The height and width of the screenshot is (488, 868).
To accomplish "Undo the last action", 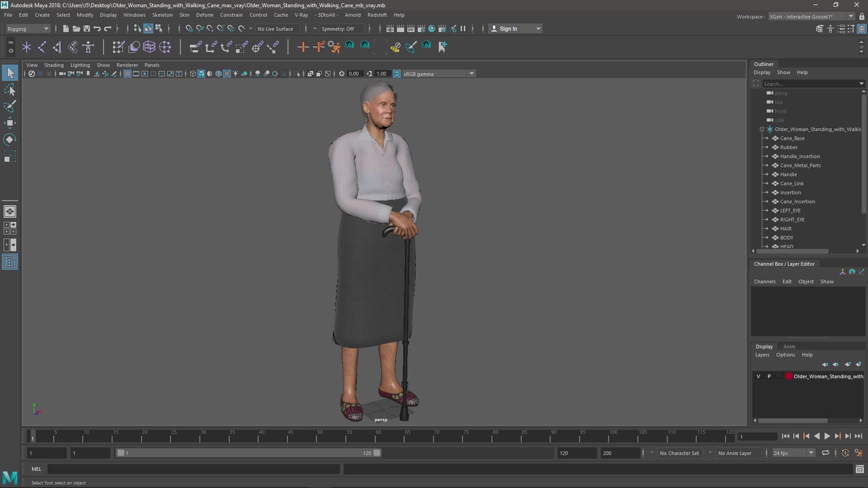I will click(x=97, y=28).
